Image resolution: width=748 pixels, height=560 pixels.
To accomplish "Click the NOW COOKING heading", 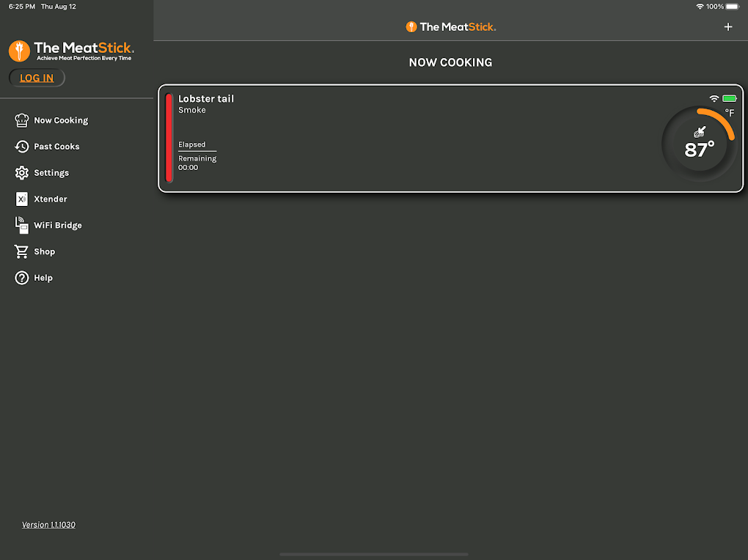I will pyautogui.click(x=450, y=62).
